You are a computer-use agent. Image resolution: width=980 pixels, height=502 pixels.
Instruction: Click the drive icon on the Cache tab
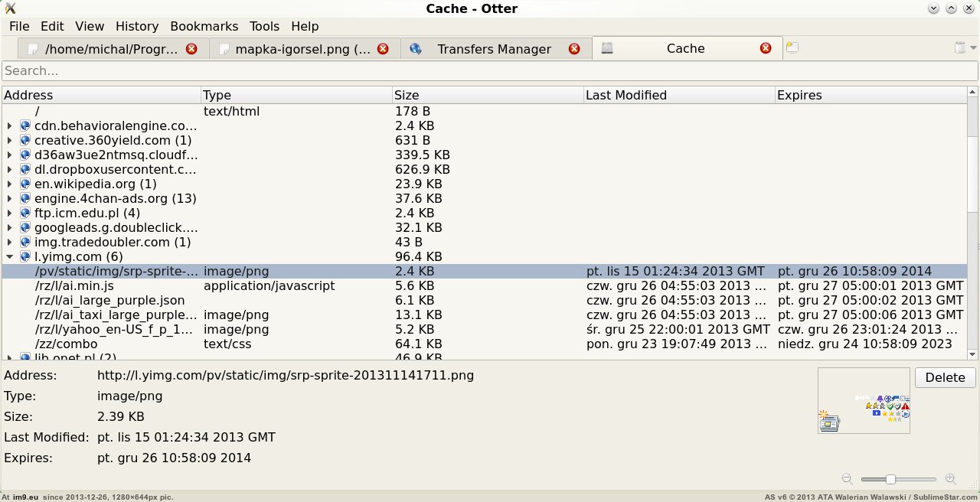(x=607, y=49)
